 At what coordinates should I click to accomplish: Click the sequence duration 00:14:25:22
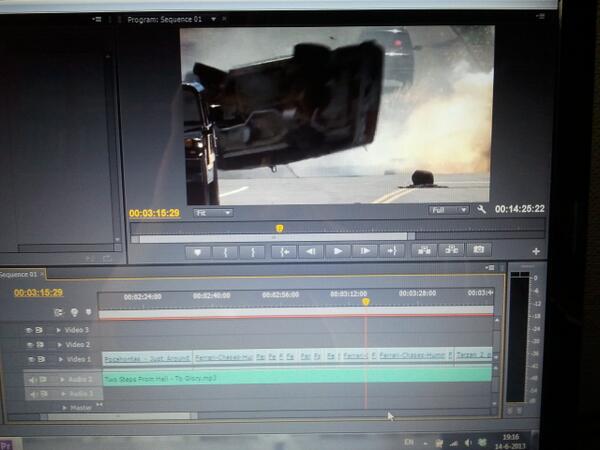pyautogui.click(x=519, y=209)
